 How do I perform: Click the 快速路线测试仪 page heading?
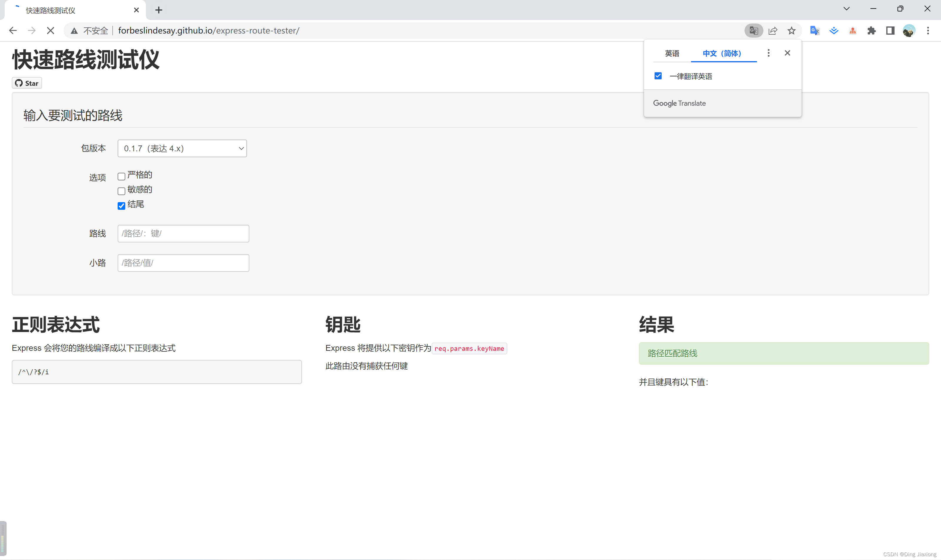click(x=86, y=60)
